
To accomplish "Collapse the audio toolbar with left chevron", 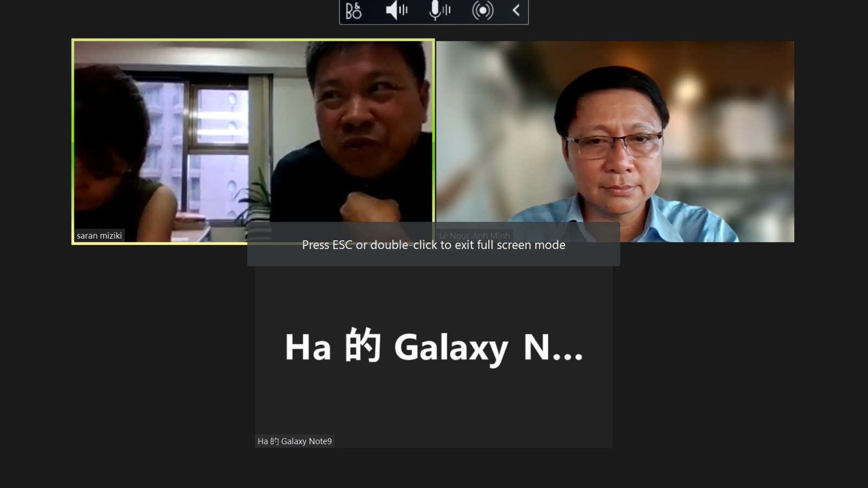I will point(516,11).
